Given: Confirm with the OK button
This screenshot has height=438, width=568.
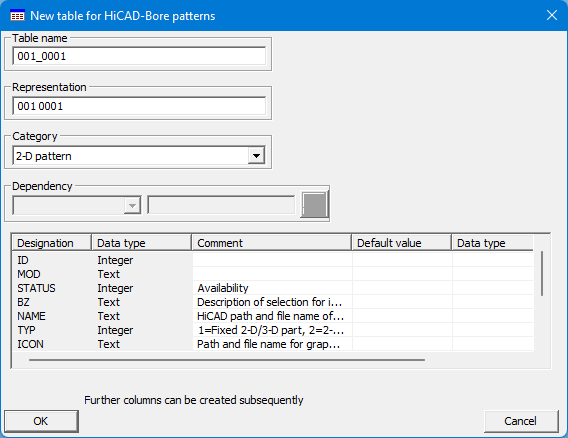Looking at the screenshot, I should point(41,421).
